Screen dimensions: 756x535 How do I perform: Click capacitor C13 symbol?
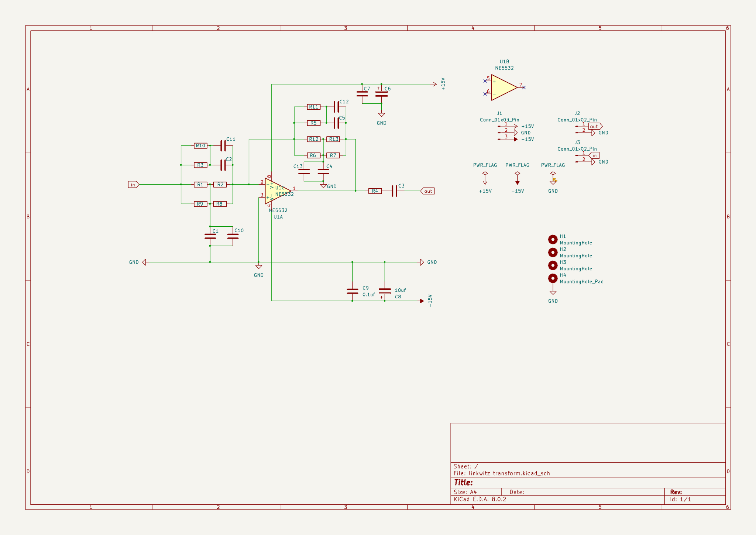[x=304, y=172]
